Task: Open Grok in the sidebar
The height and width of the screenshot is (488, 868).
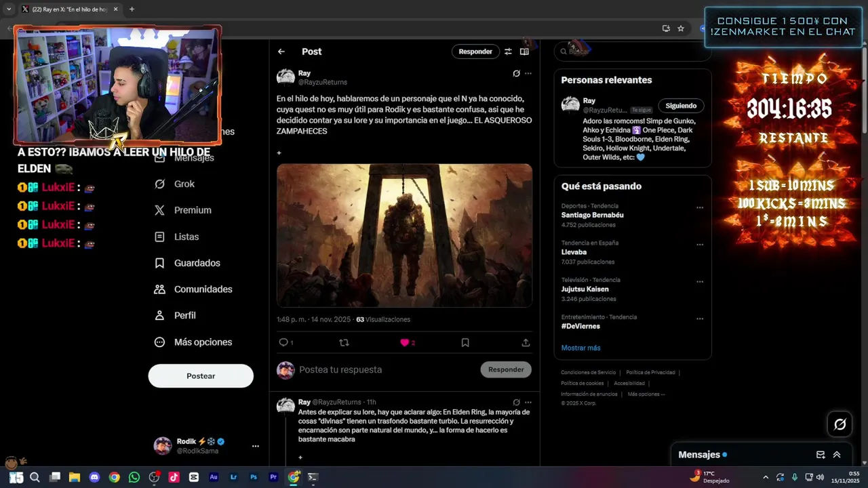Action: coord(175,184)
